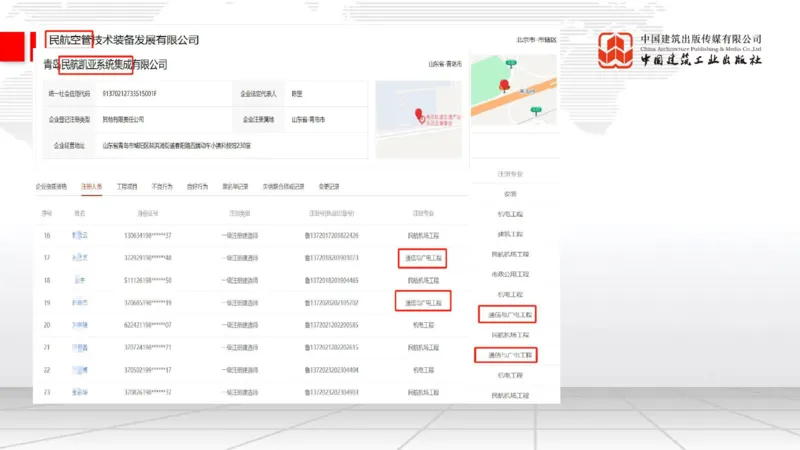Open the 企业资质资格 tab
The height and width of the screenshot is (450, 800).
coord(51,187)
